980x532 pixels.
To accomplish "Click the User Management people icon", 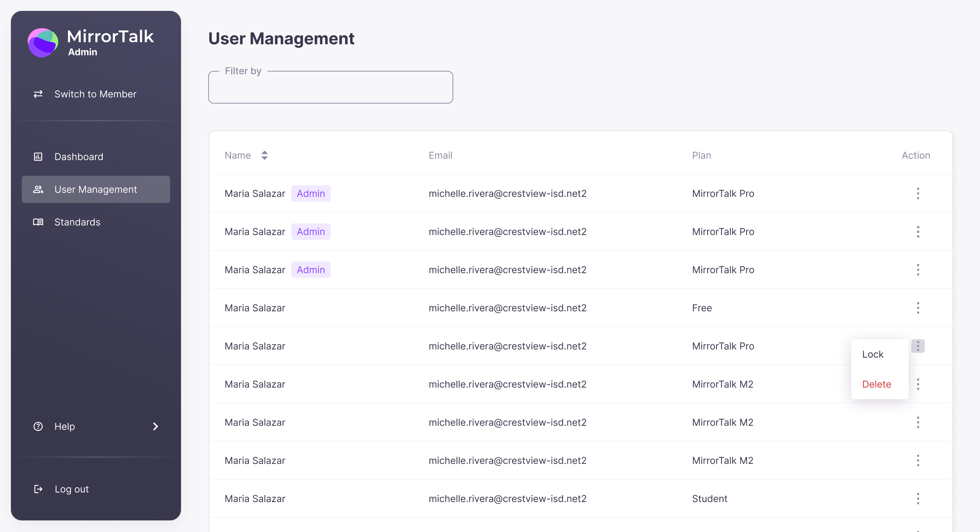I will point(38,189).
